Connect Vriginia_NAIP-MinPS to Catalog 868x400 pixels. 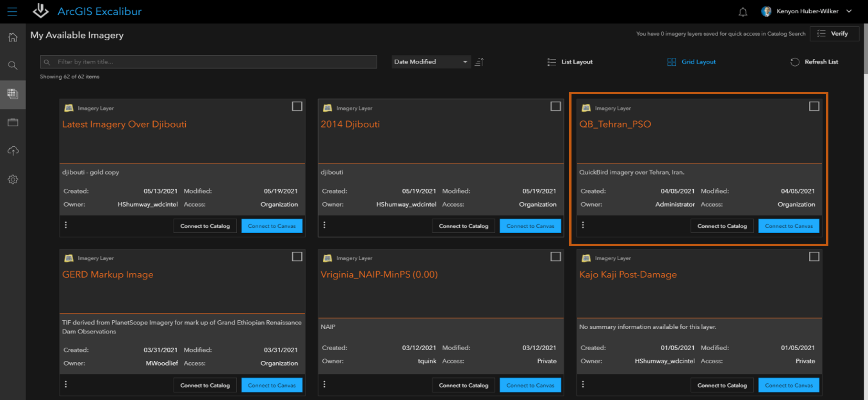coord(463,385)
